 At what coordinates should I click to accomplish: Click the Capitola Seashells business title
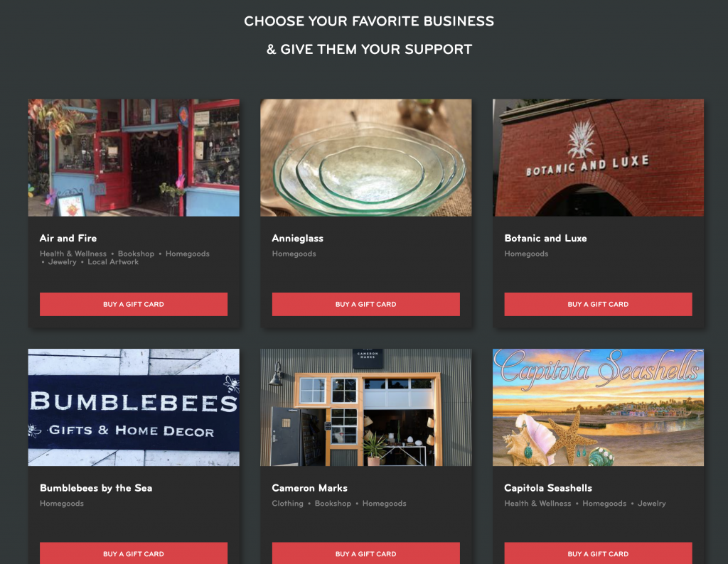(x=548, y=488)
